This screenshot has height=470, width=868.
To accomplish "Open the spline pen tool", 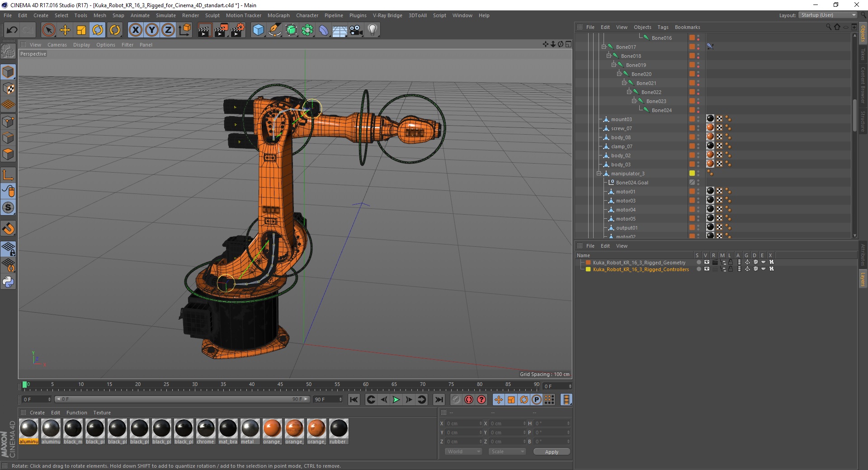I will (x=275, y=30).
